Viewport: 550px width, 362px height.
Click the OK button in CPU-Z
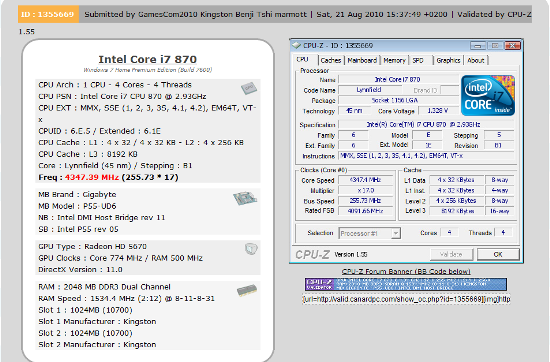pyautogui.click(x=498, y=254)
